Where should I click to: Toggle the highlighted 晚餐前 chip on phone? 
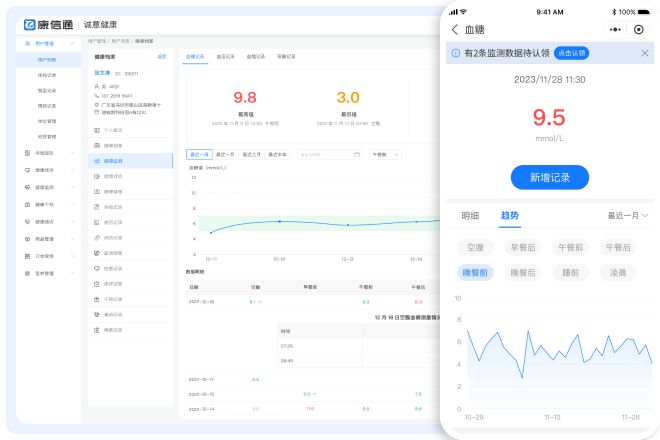pos(475,273)
